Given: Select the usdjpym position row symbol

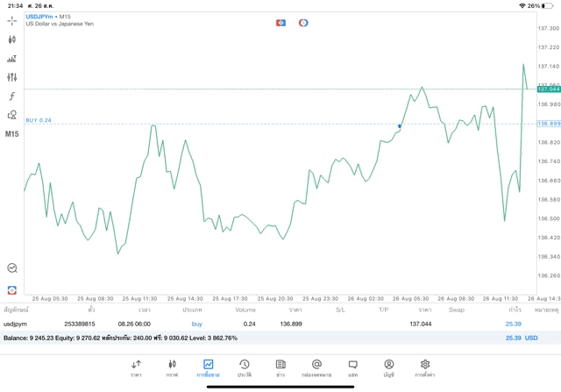Looking at the screenshot, I should [x=15, y=324].
